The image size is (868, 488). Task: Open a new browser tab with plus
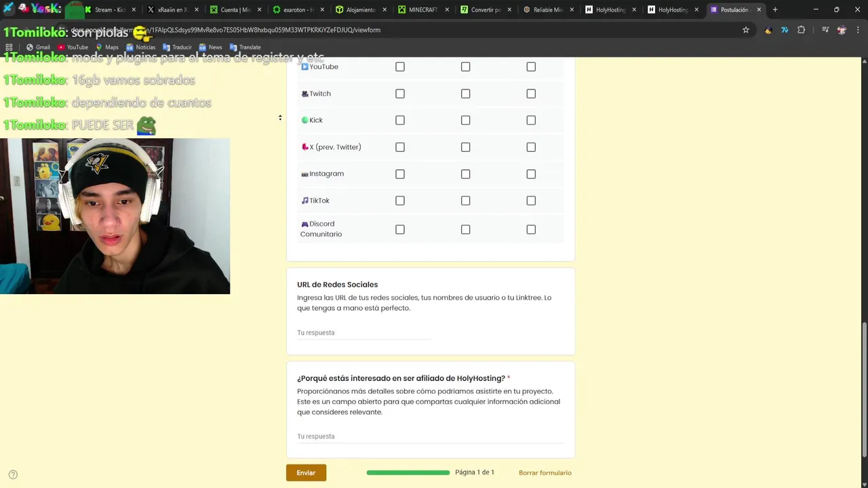775,9
